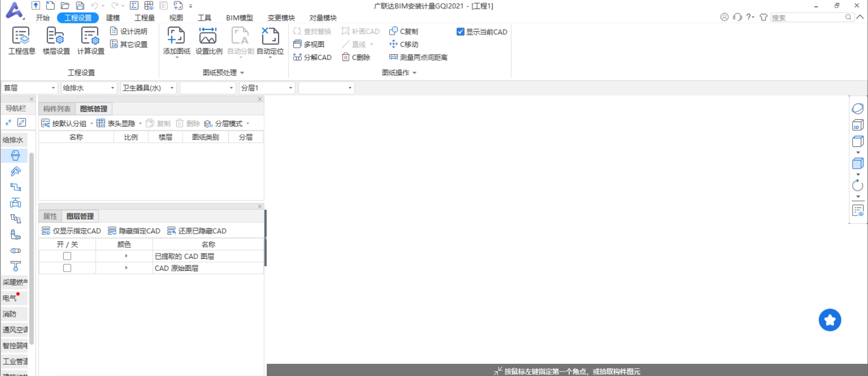Click C复制 copy tool
The height and width of the screenshot is (376, 868).
coord(404,31)
